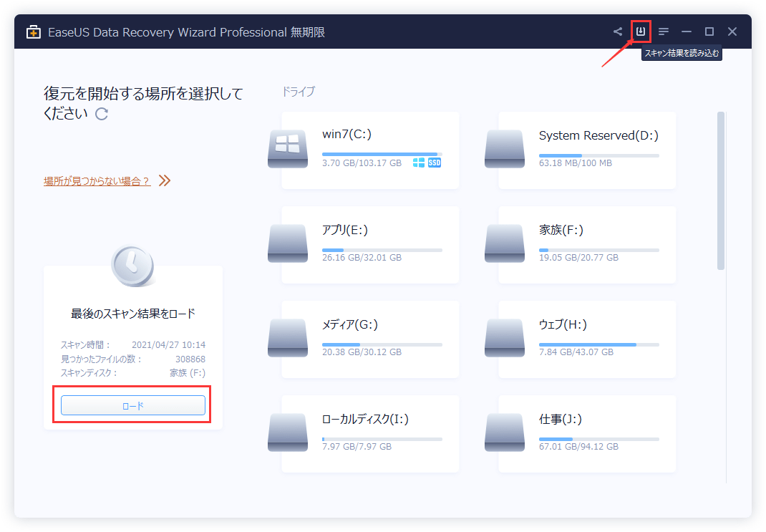Click the double chevron next to location link
Screen dimensions: 766x532
coord(165,180)
